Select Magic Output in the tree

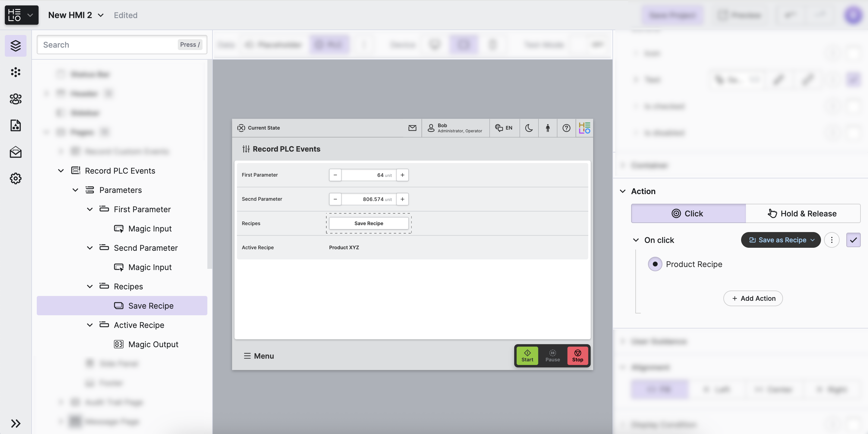pyautogui.click(x=153, y=344)
